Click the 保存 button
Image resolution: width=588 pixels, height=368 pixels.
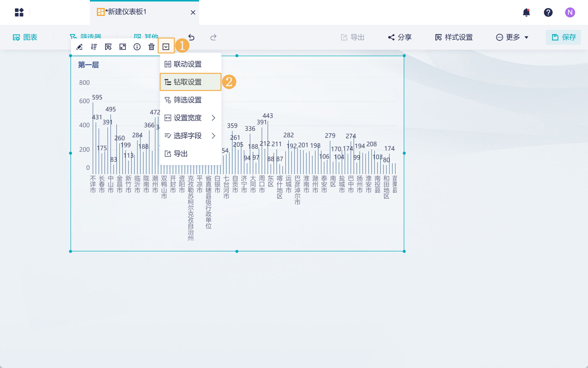click(x=563, y=37)
